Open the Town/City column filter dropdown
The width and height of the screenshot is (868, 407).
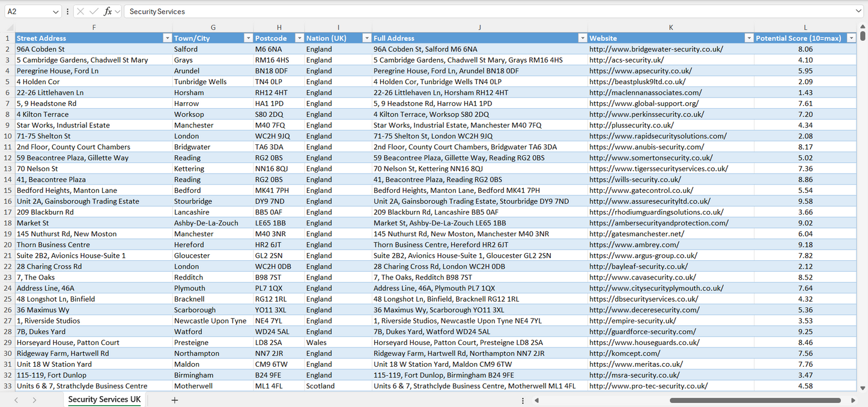(x=248, y=37)
